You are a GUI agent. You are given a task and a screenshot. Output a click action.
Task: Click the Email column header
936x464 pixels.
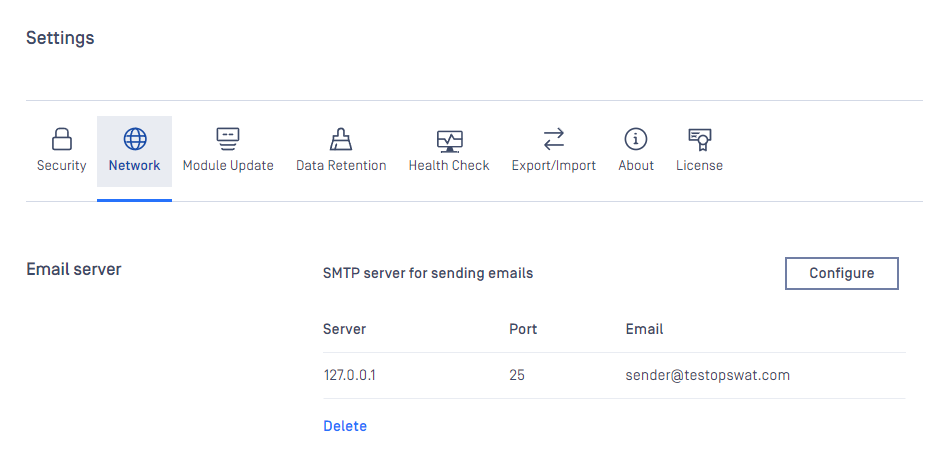click(644, 329)
